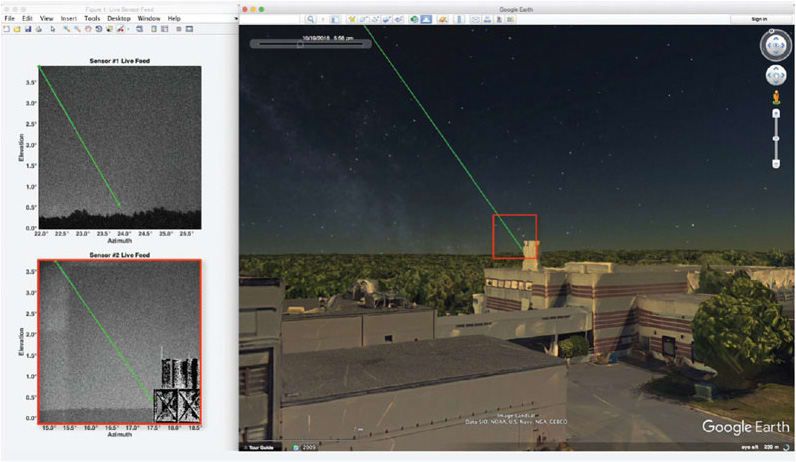
Task: Show plot tools and dock figure
Action: 189,29
